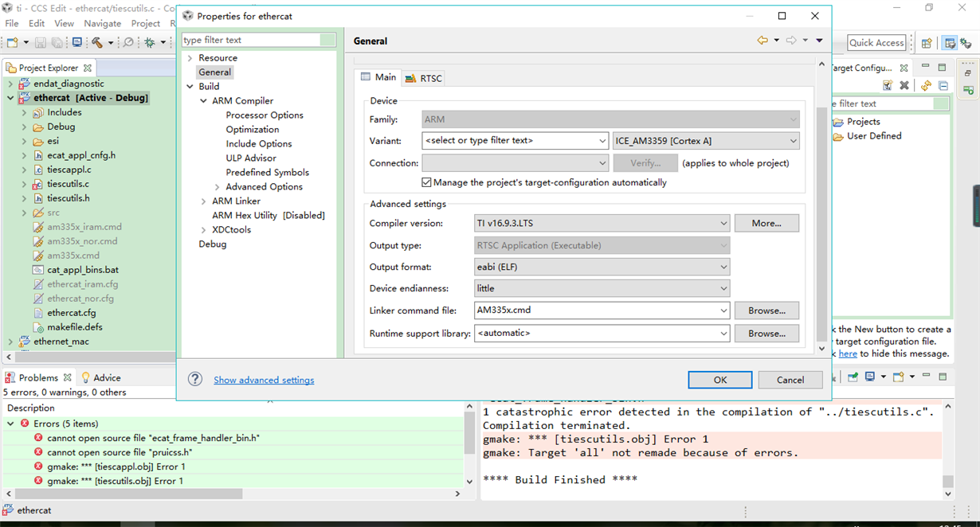Open the Device endianness dropdown

pyautogui.click(x=723, y=288)
